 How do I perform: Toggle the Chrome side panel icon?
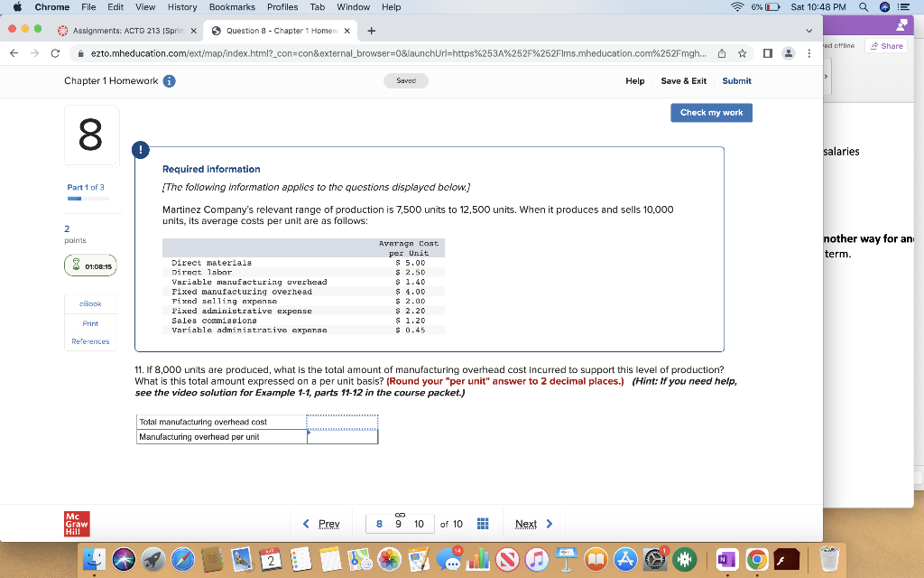tap(767, 53)
